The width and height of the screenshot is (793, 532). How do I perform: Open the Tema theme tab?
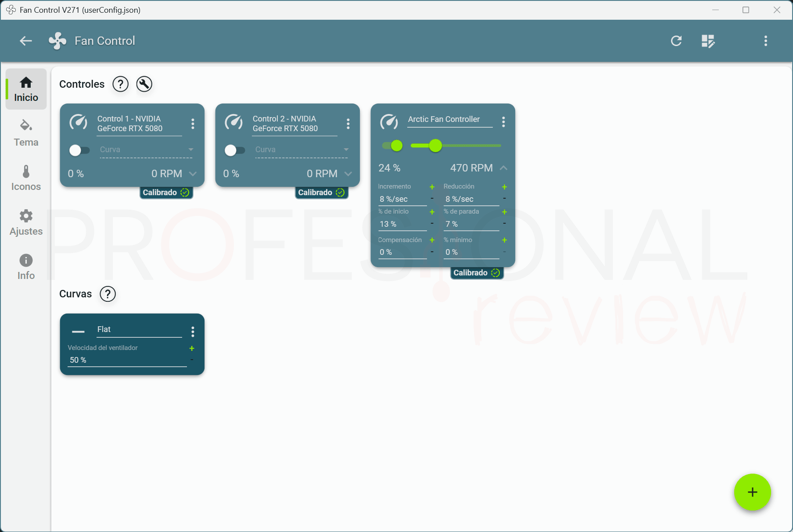click(26, 133)
